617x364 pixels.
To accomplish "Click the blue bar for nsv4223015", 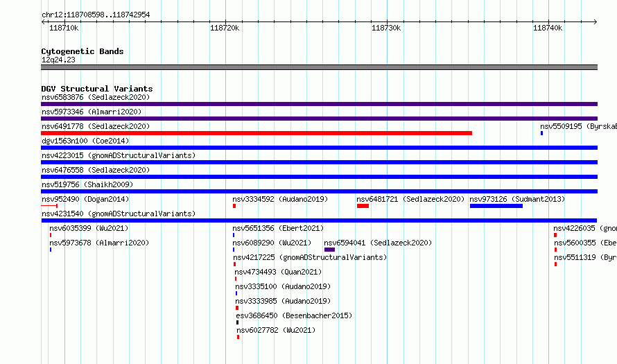I will click(x=319, y=162).
